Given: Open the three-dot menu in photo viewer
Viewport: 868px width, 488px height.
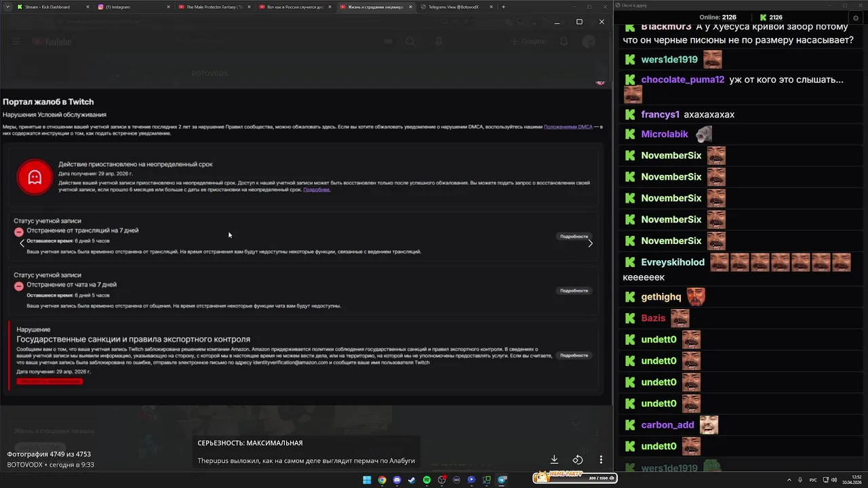Looking at the screenshot, I should click(601, 460).
